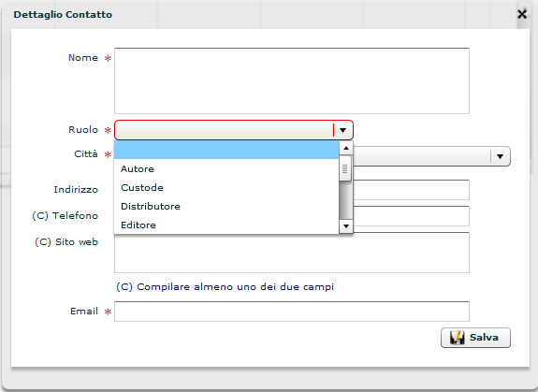Click the Salva button
538x392 pixels.
point(475,338)
